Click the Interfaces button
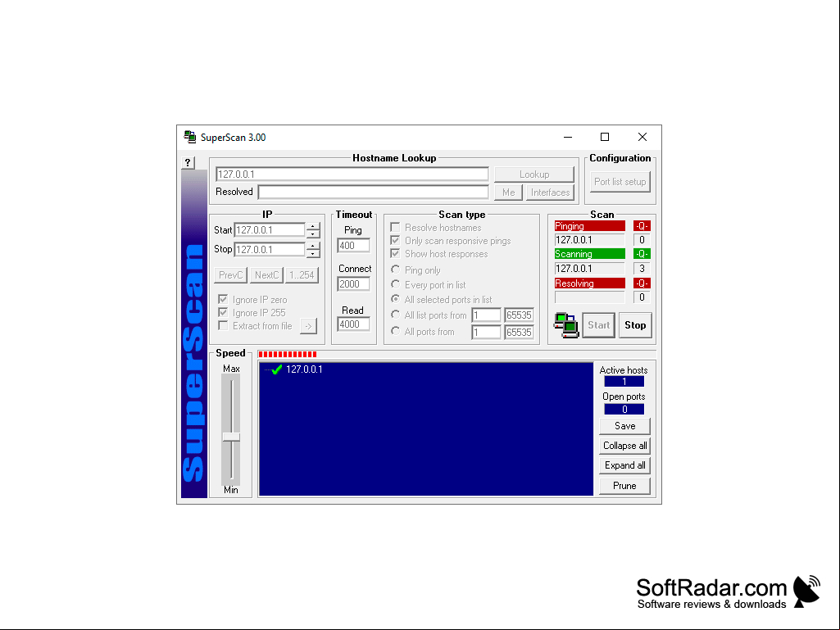840x630 pixels. 550,193
